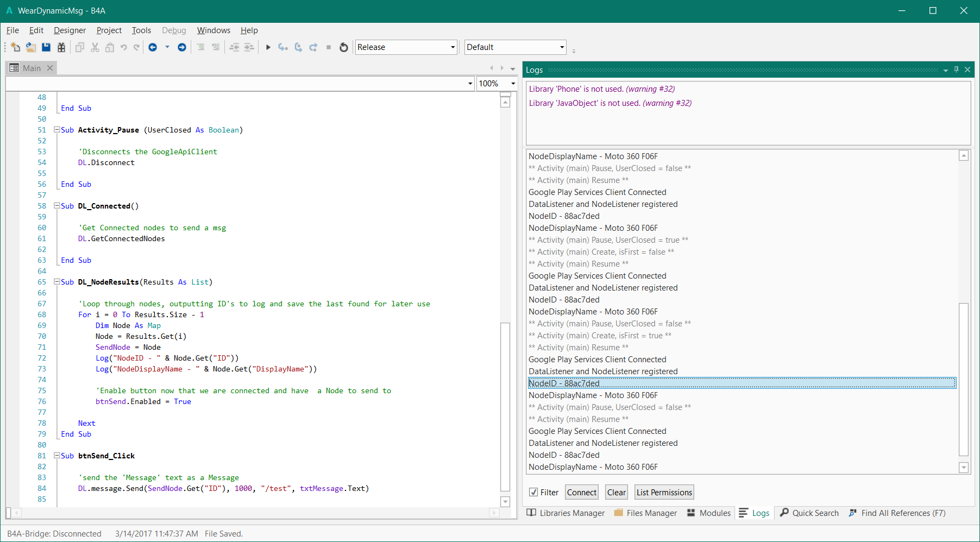Save the project with floppy icon

(x=46, y=47)
